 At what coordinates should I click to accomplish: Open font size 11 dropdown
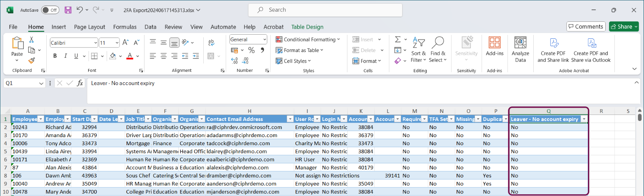[x=117, y=43]
